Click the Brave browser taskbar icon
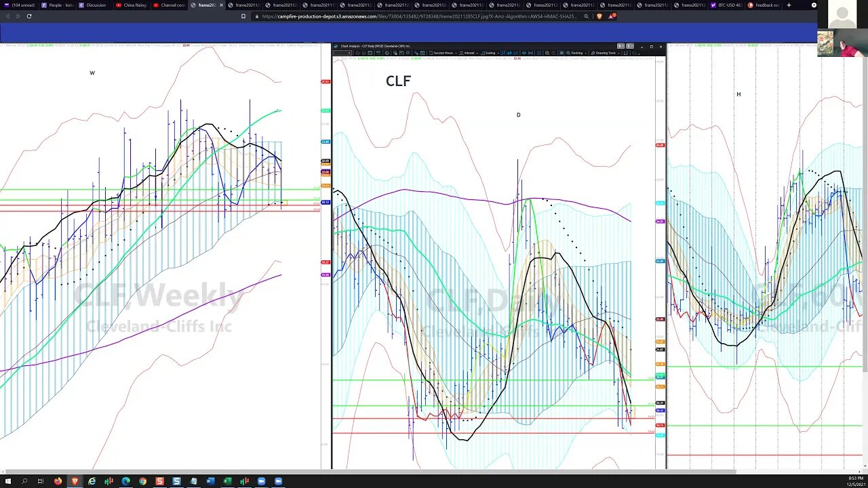 click(x=75, y=481)
